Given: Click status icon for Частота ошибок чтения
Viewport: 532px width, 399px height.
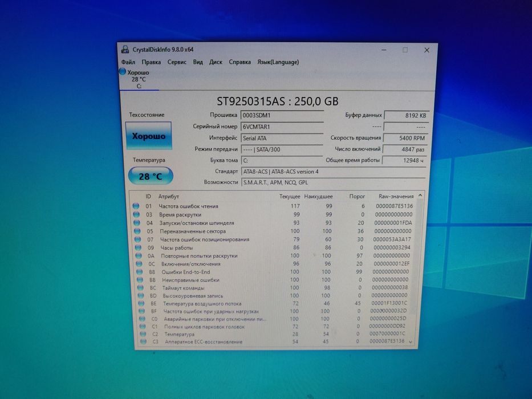Looking at the screenshot, I should pos(136,206).
